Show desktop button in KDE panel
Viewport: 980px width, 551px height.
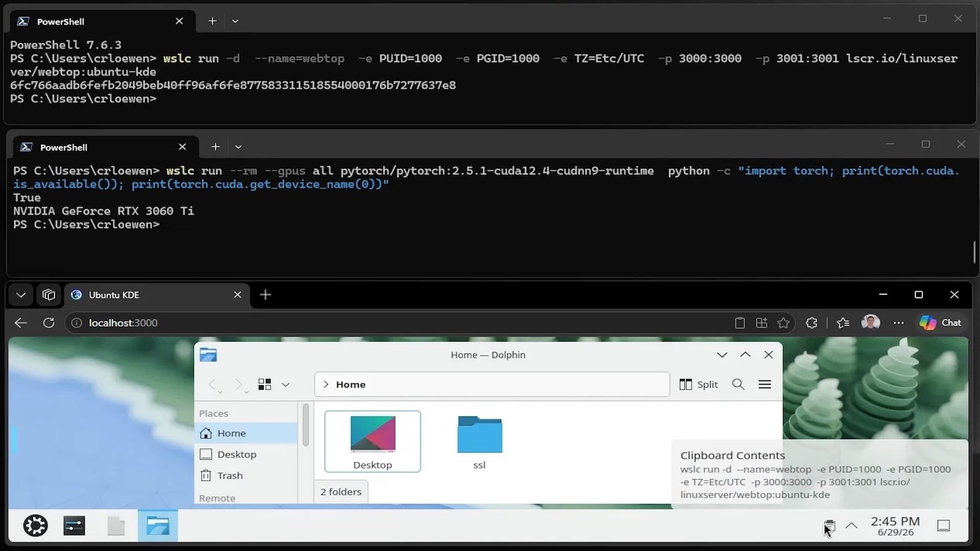click(x=944, y=525)
